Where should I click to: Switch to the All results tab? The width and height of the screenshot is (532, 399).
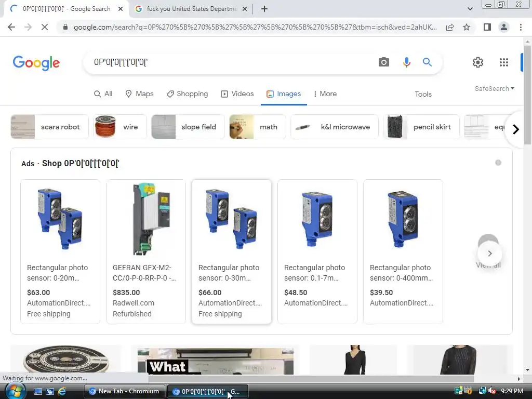click(103, 94)
